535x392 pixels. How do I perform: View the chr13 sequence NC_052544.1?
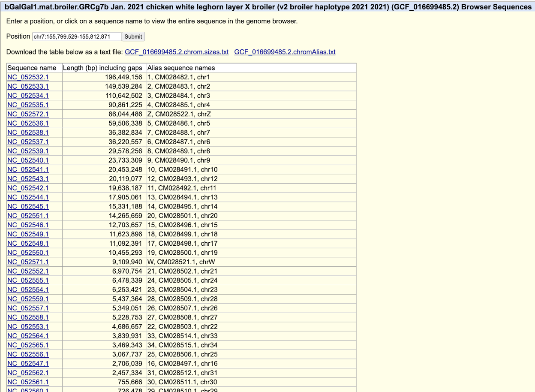coord(28,197)
